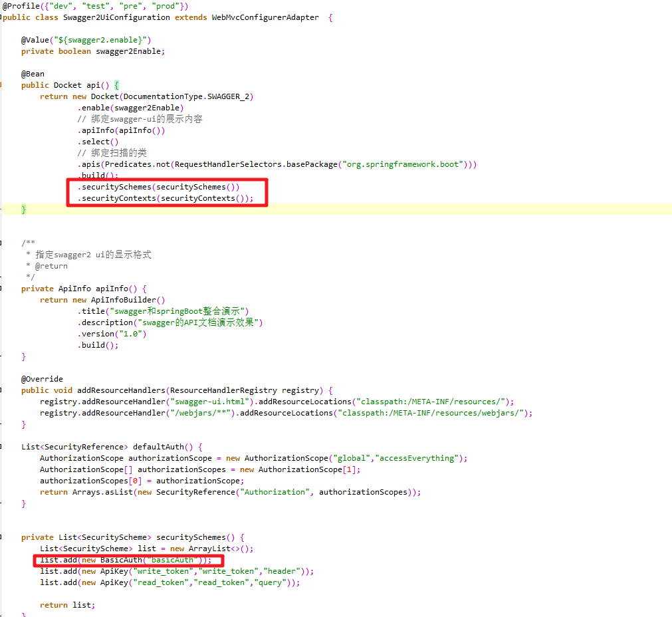Select the addResourceHandlers method name

pos(121,390)
